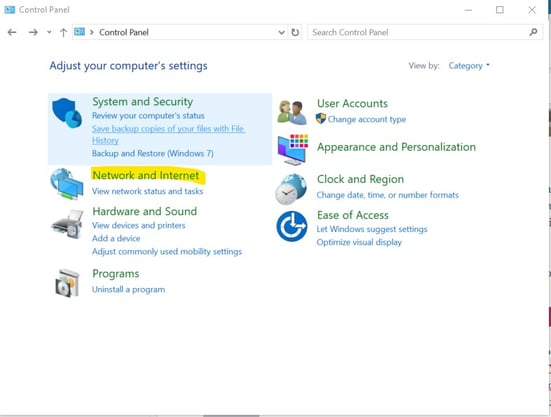The width and height of the screenshot is (551, 417).
Task: Click the search magnifier icon
Action: (x=533, y=32)
